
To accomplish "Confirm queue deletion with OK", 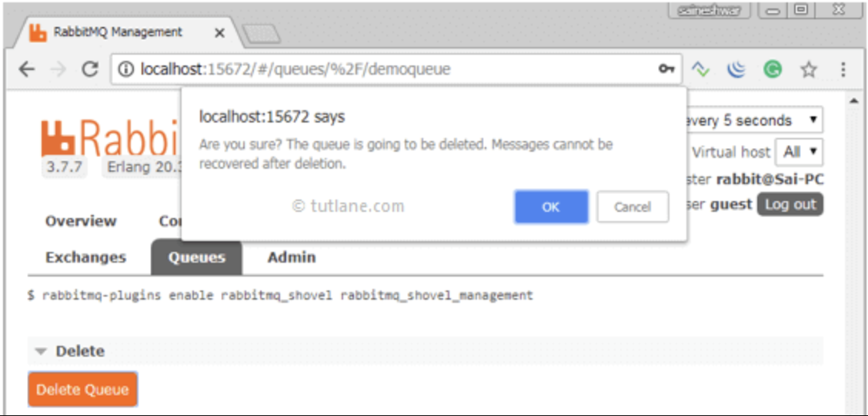I will coord(551,207).
